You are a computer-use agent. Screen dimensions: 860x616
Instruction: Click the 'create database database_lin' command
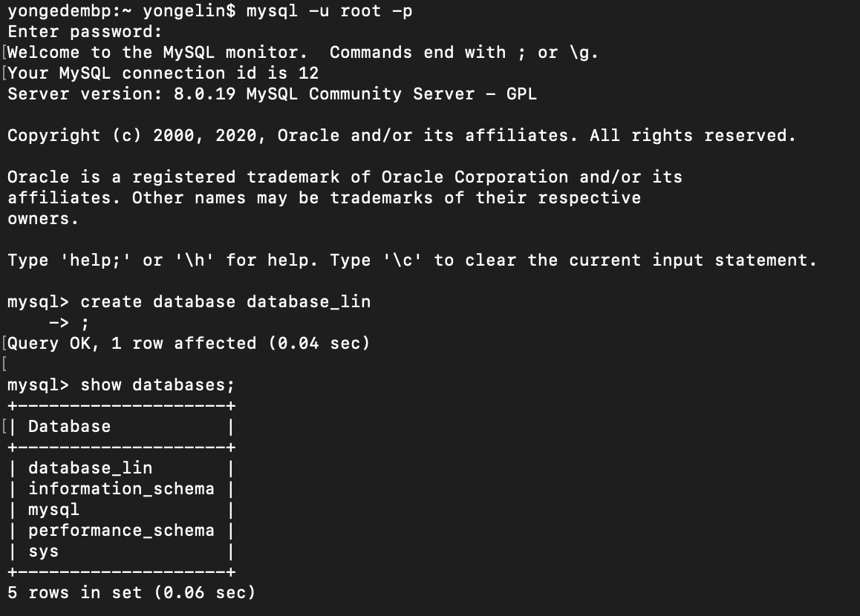[x=225, y=302]
